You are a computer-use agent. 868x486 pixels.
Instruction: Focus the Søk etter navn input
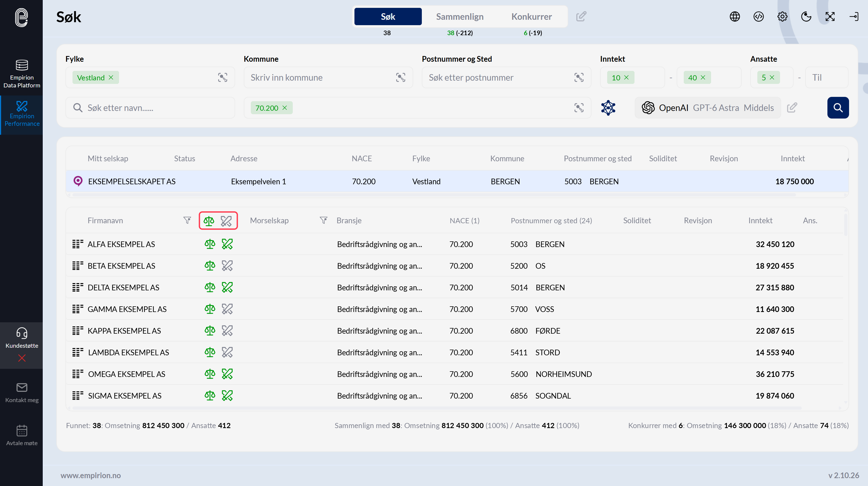coord(150,108)
